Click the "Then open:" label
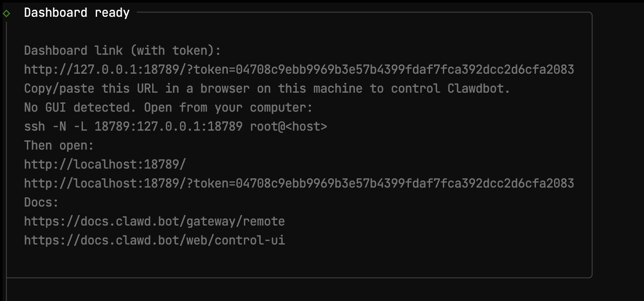This screenshot has width=644, height=301. tap(59, 146)
